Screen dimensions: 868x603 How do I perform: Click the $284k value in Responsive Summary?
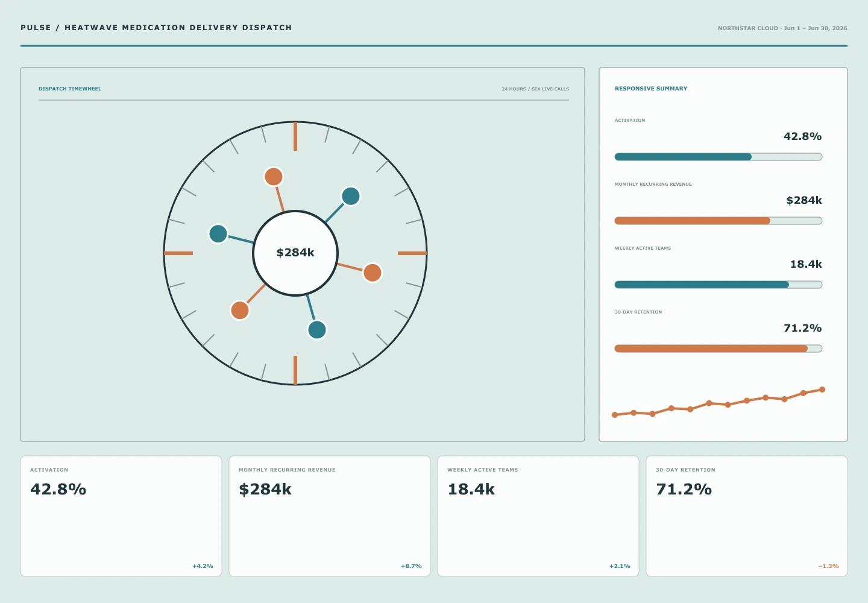[x=804, y=200]
